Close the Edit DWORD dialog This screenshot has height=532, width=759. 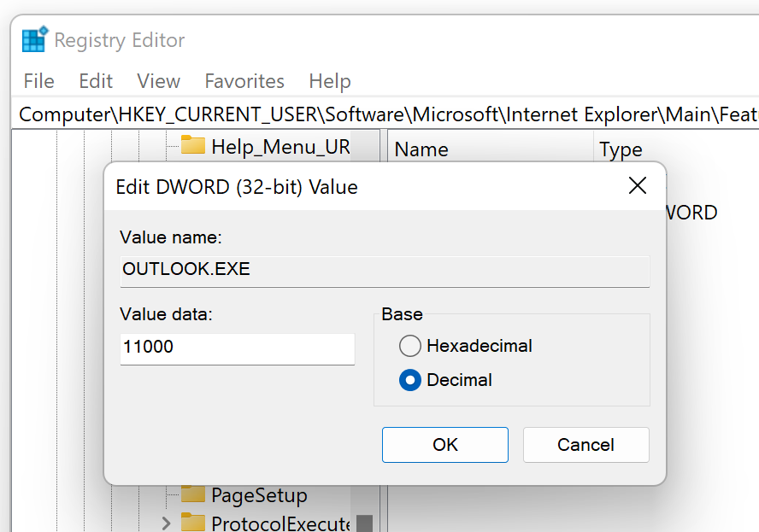tap(638, 185)
